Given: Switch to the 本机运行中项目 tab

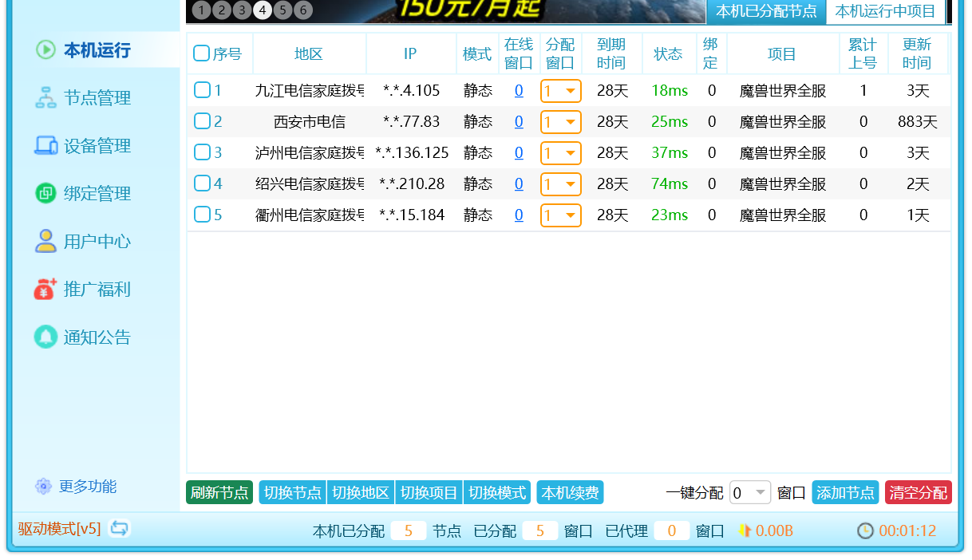Looking at the screenshot, I should [x=885, y=11].
